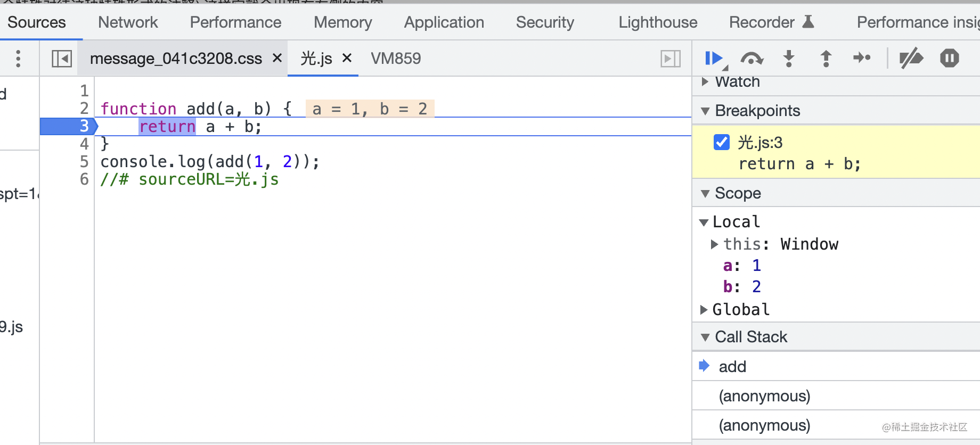Toggle pause on exceptions
Viewport: 980px width, 445px height.
[x=949, y=58]
